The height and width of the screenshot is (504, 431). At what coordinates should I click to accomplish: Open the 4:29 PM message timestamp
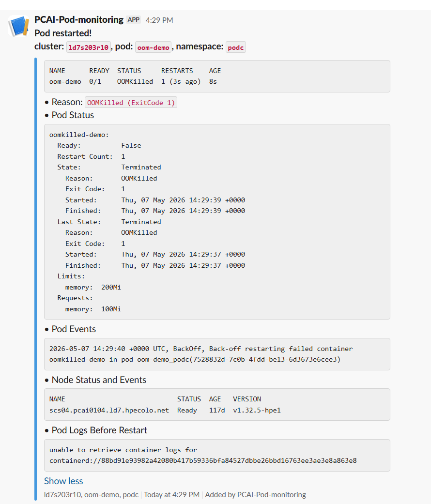point(159,20)
